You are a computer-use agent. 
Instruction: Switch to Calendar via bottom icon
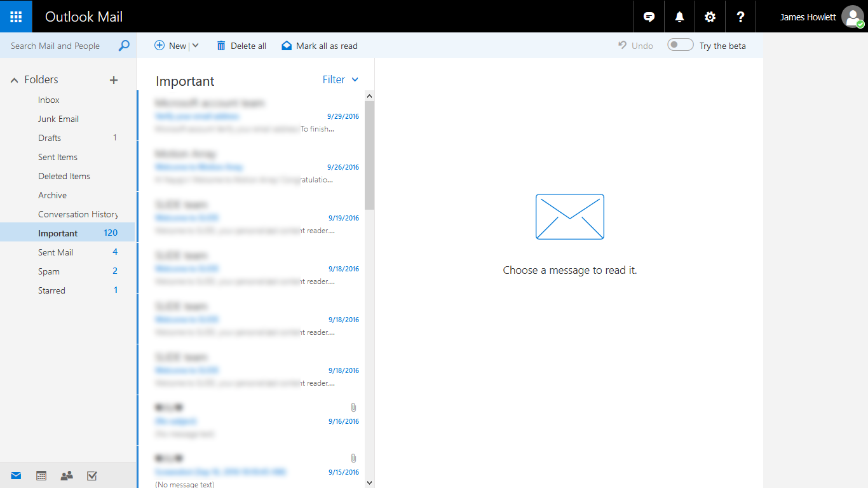[x=41, y=475]
